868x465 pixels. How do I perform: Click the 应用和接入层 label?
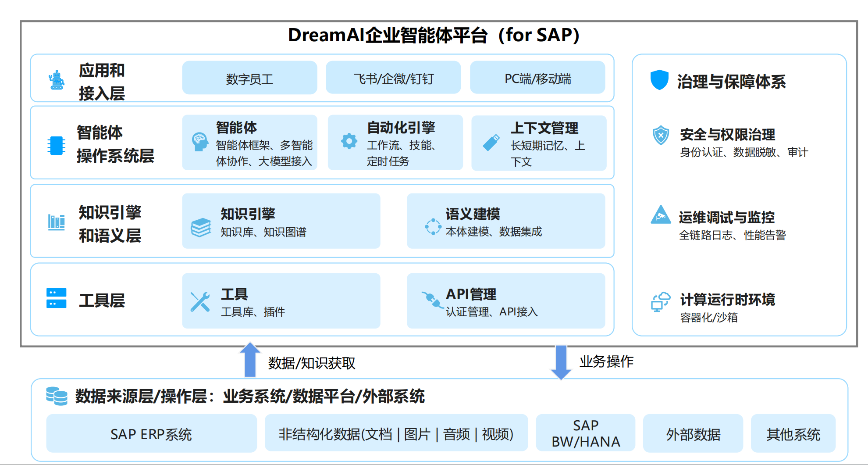(x=102, y=82)
